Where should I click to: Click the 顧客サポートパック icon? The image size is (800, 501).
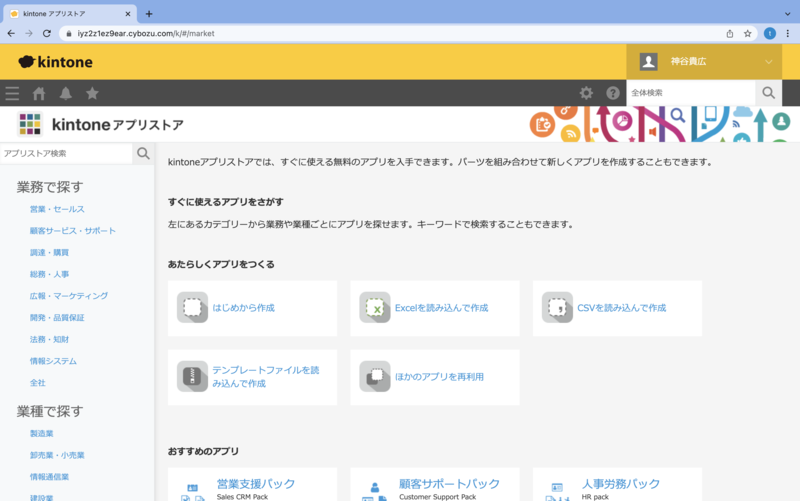(x=375, y=491)
